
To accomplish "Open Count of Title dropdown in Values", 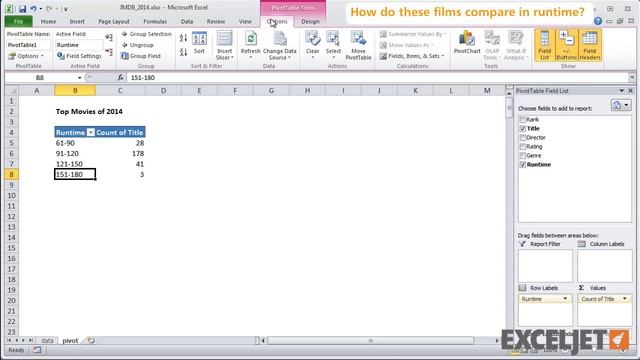I will (624, 299).
